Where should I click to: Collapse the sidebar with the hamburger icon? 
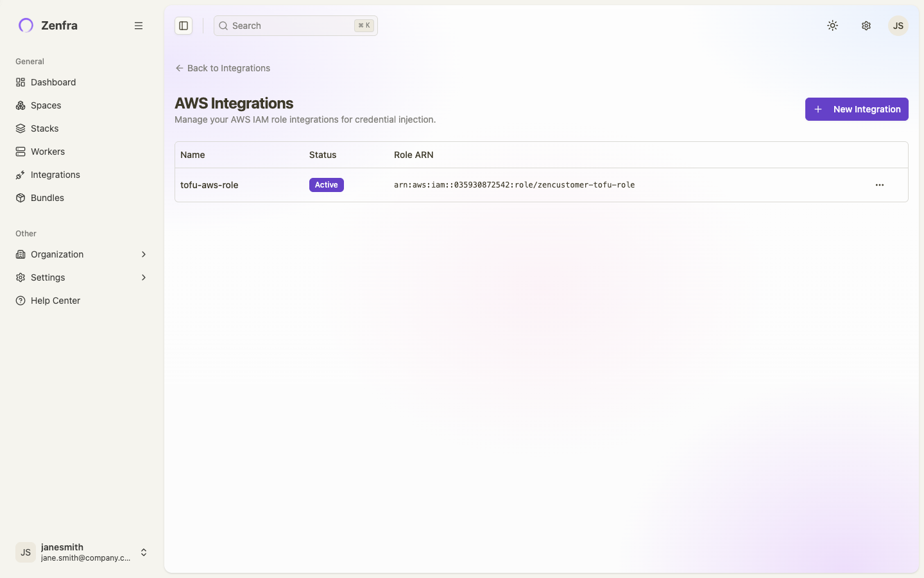139,26
